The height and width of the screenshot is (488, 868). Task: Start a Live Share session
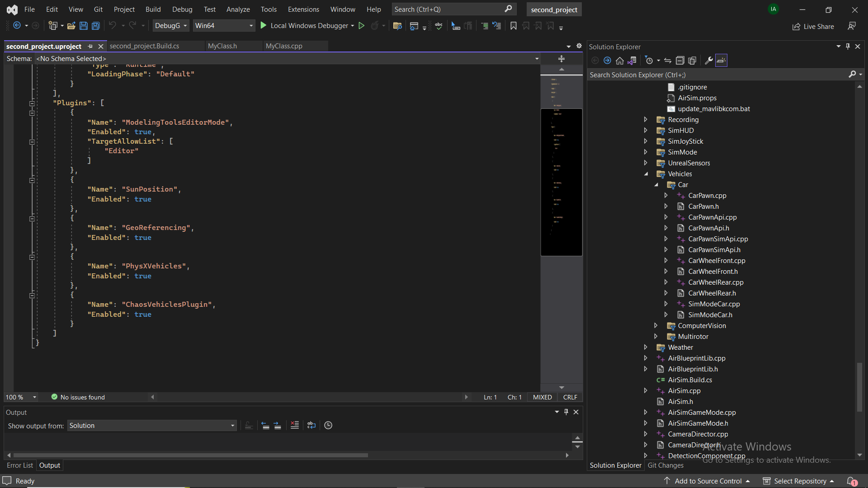[813, 26]
